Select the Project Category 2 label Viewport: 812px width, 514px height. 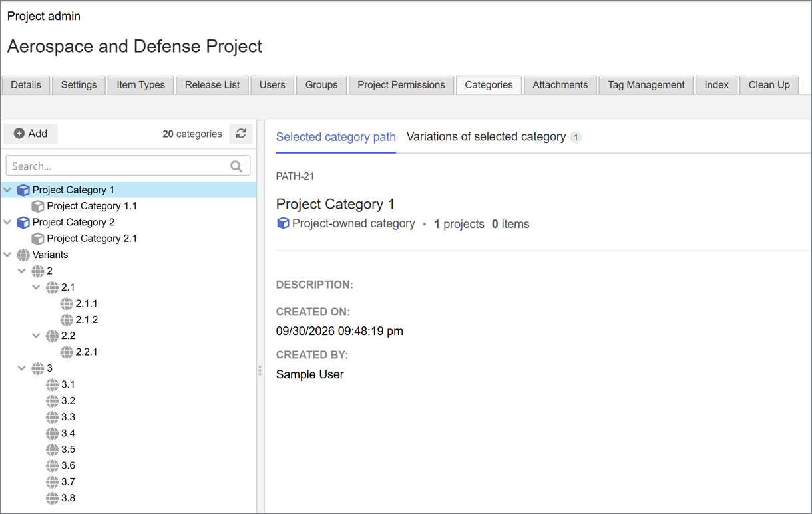[73, 222]
